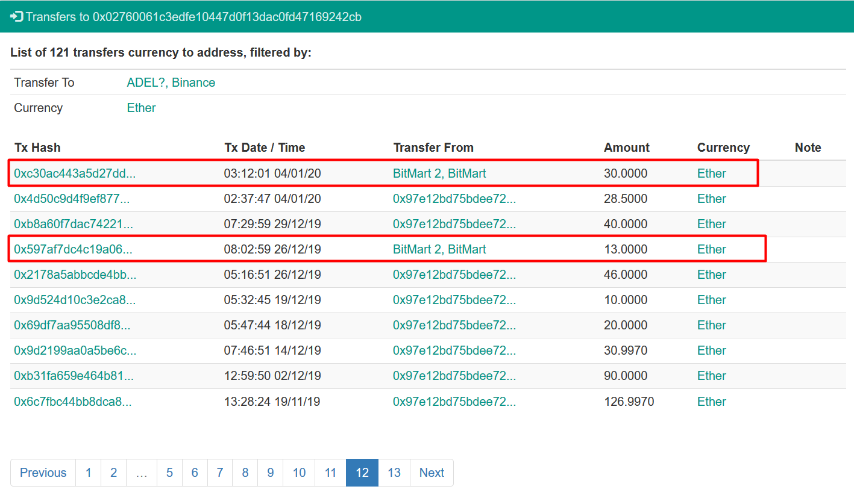
Task: Select the active pagination page 12
Action: click(362, 473)
